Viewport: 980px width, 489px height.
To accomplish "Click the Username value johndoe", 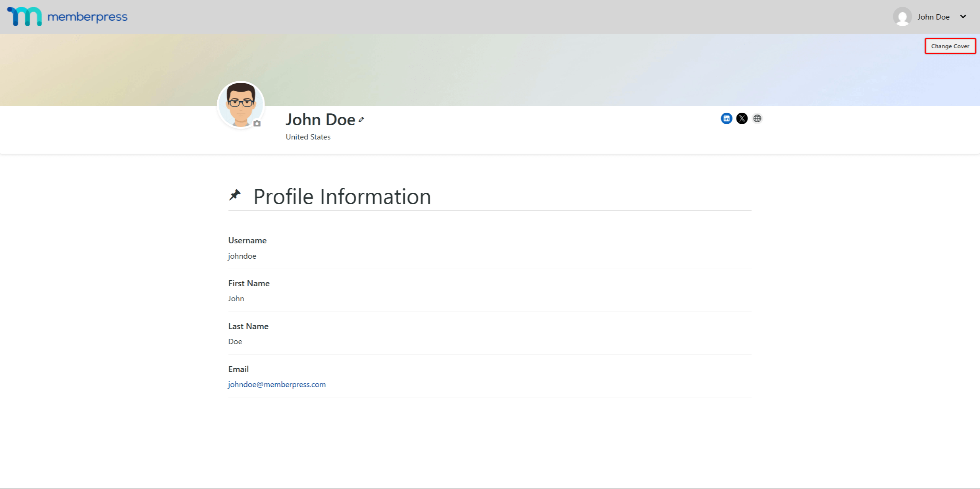I will (x=242, y=256).
